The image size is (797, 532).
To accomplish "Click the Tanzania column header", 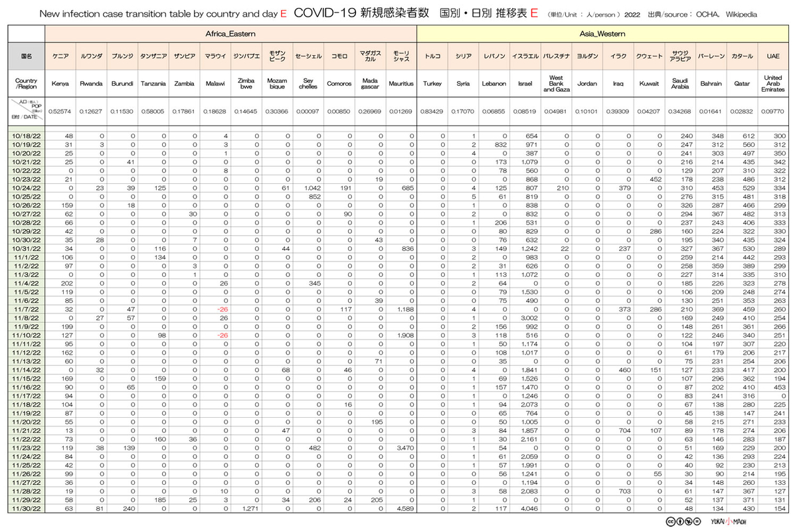I will (x=153, y=84).
